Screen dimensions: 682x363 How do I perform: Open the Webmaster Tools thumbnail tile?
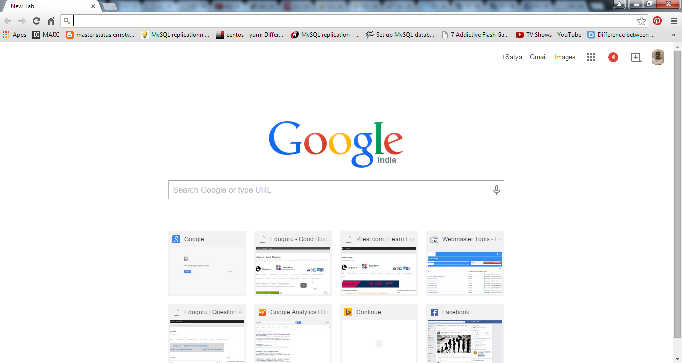[x=465, y=263]
